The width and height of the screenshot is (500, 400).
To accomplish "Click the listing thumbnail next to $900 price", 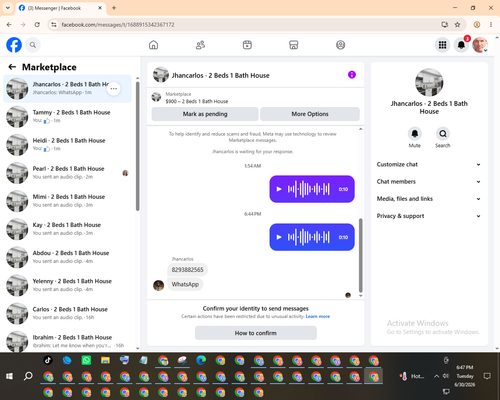I will point(156,97).
